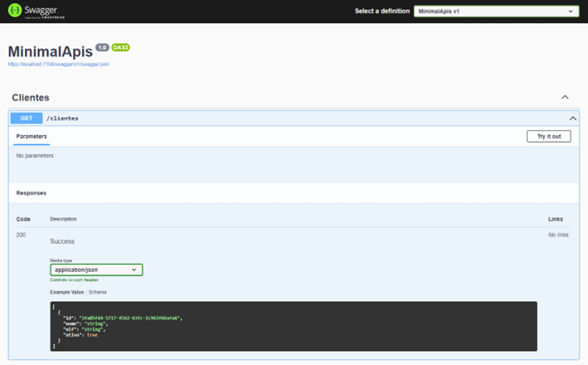Click the blue GET method badge
Screen dimensions: 588x365
tap(27, 119)
